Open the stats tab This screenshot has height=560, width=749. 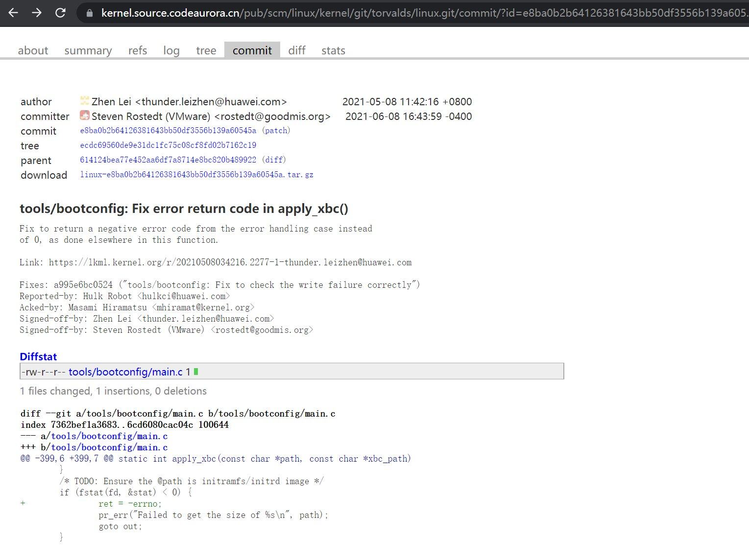pos(334,50)
